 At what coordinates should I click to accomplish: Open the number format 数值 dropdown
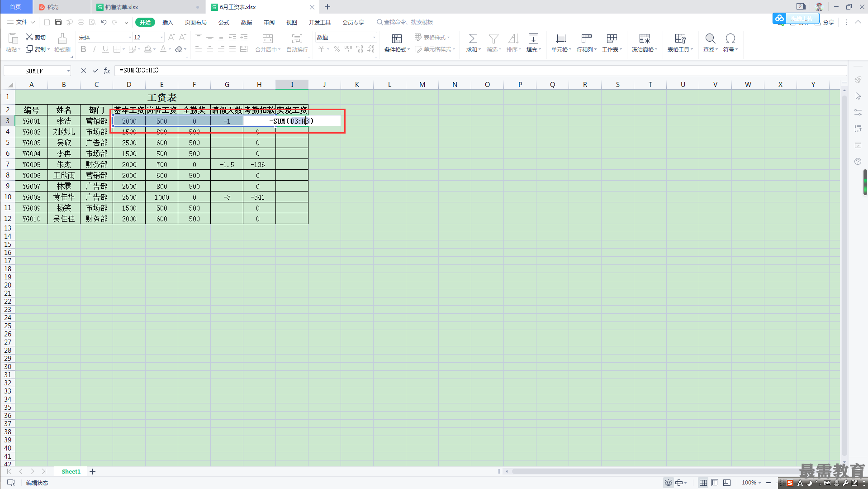coord(374,38)
